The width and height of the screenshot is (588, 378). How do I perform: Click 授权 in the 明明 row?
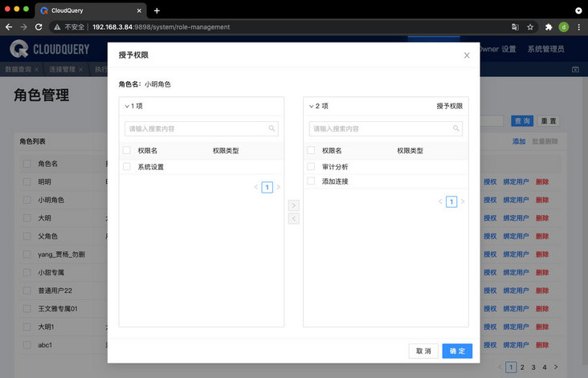click(x=490, y=181)
